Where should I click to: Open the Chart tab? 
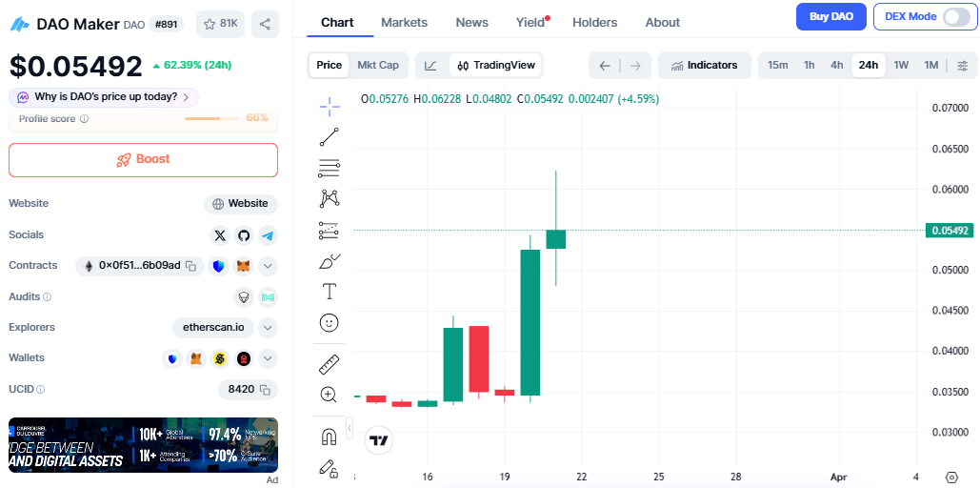pyautogui.click(x=337, y=23)
